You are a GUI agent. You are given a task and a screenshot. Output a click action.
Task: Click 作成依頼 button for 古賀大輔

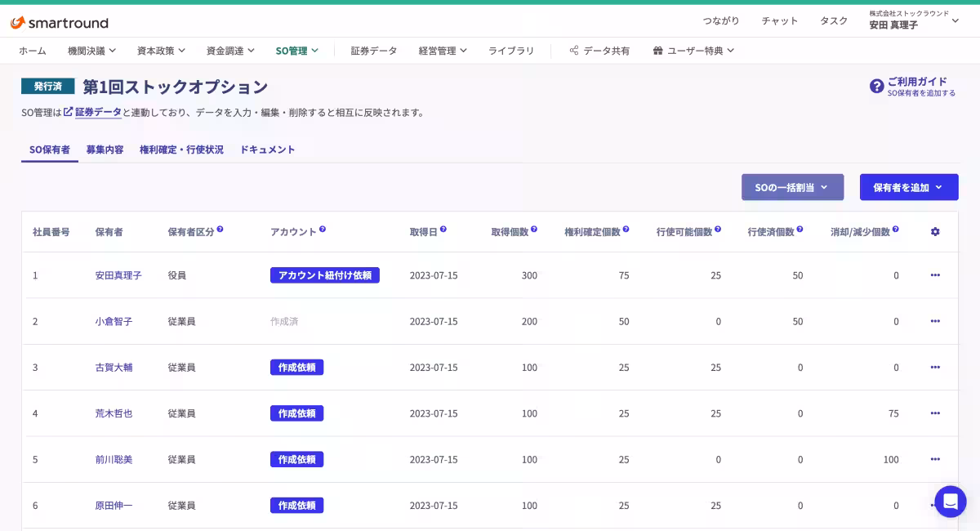[x=296, y=367]
